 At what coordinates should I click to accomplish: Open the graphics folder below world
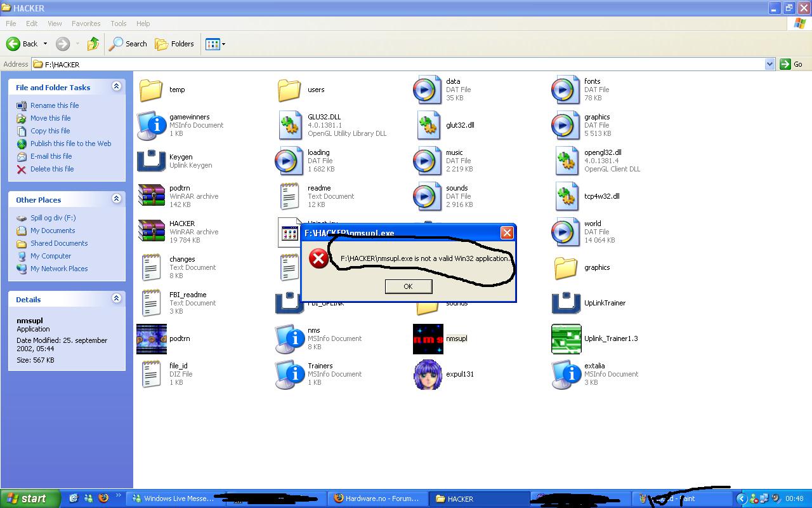(566, 267)
